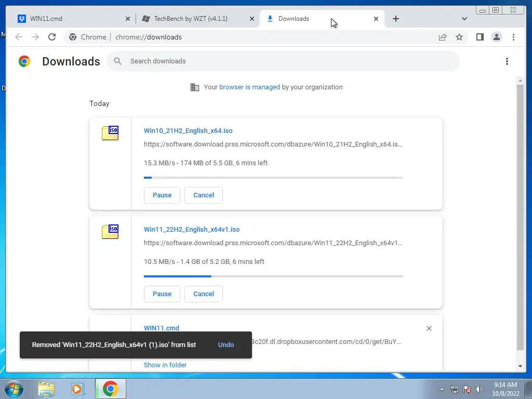
Task: Click the 15.3 MB/s download status
Action: point(206,163)
